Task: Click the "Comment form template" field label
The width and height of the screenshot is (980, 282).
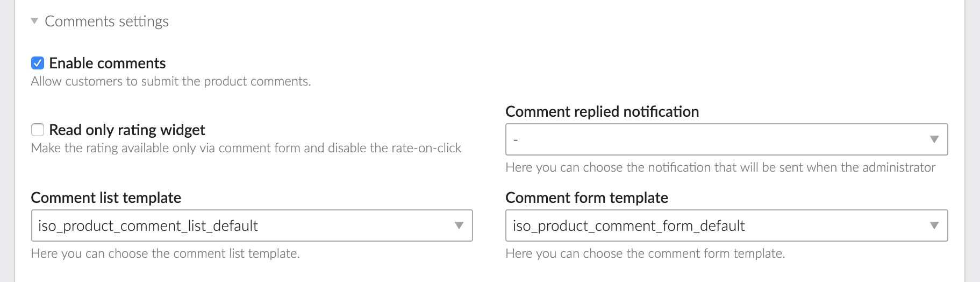Action: [586, 198]
